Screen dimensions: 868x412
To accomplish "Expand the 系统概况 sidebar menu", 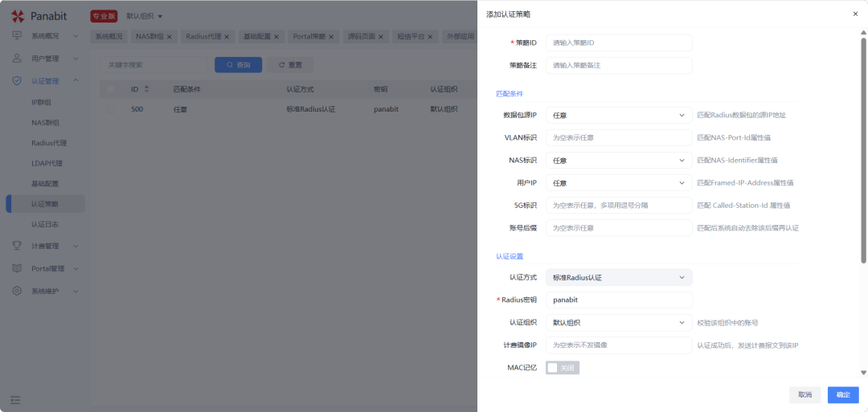I will (76, 36).
